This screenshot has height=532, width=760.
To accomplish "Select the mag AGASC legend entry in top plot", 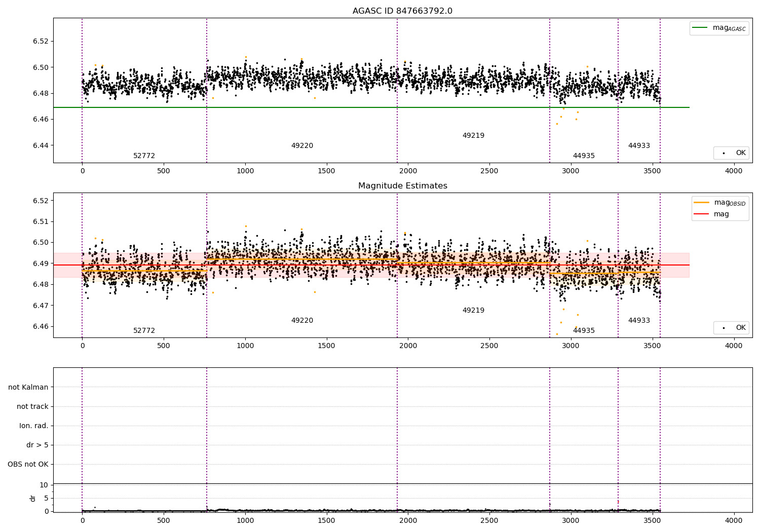I will tap(719, 28).
